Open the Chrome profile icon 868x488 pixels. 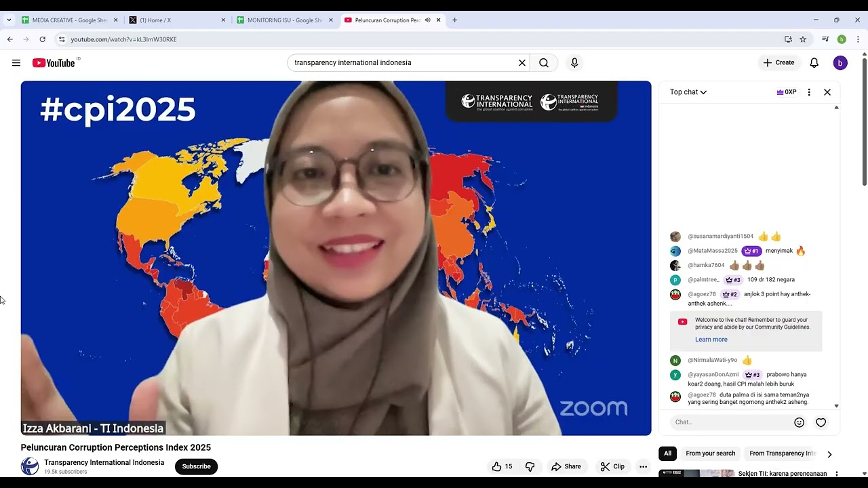click(x=842, y=39)
